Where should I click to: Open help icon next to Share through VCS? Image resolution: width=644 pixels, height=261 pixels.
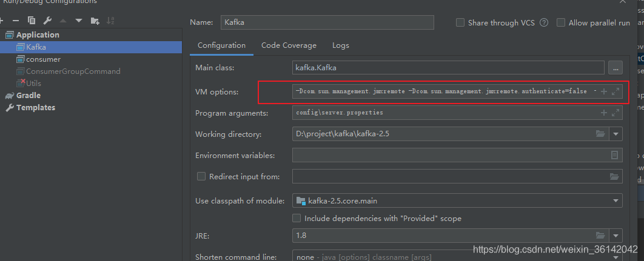544,22
